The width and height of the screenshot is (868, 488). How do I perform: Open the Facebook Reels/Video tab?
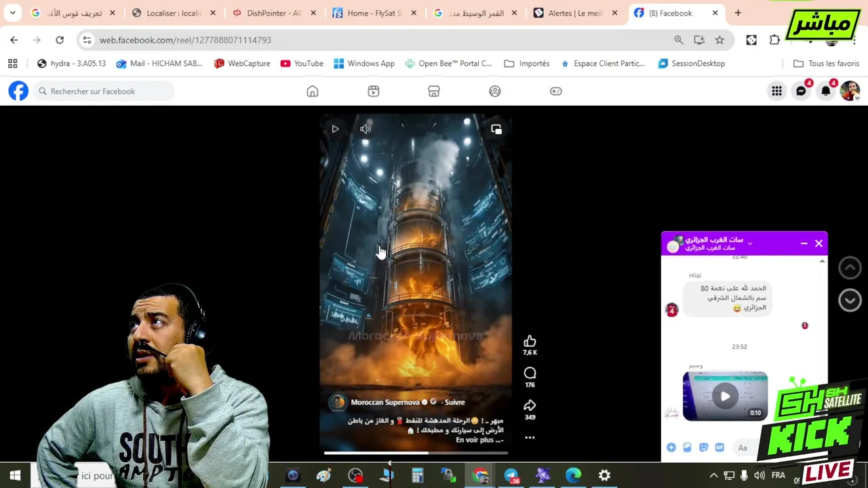(374, 91)
